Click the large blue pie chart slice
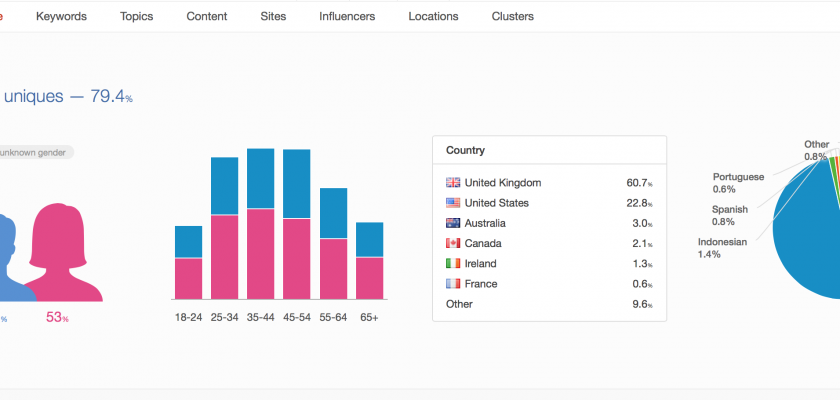Image resolution: width=840 pixels, height=400 pixels. click(x=810, y=250)
